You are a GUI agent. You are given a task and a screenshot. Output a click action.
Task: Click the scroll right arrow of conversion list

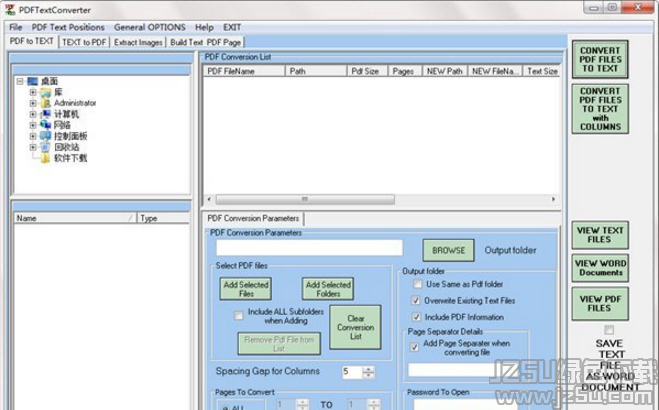pos(553,199)
